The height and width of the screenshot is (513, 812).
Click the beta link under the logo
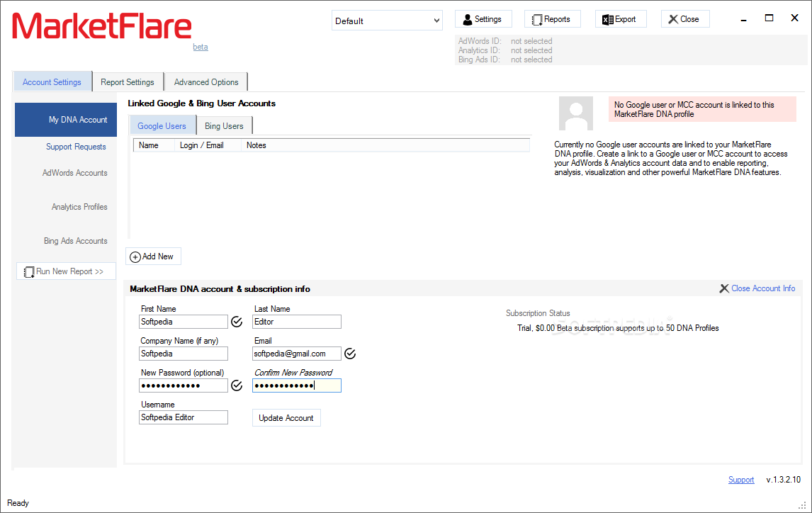click(201, 47)
